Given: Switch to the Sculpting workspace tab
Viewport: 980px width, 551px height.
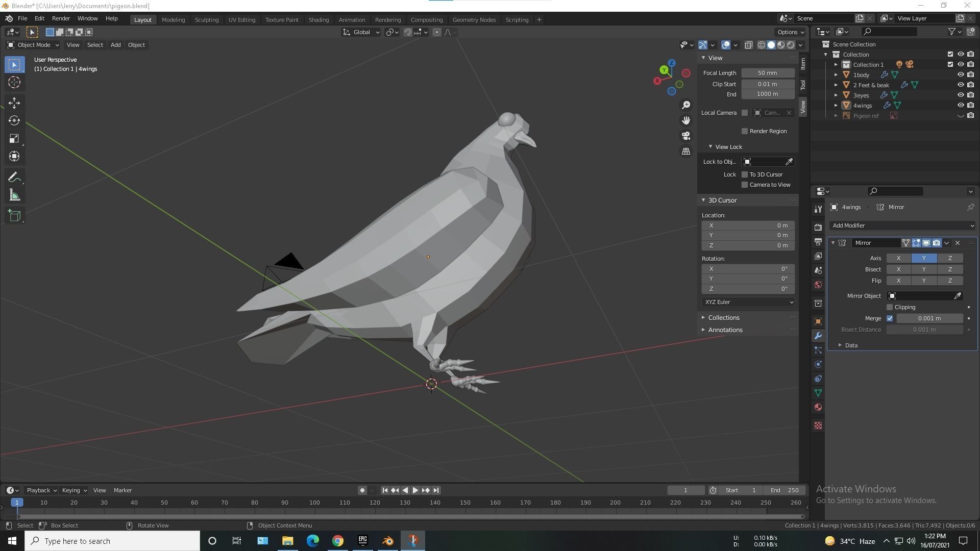Looking at the screenshot, I should click(206, 19).
